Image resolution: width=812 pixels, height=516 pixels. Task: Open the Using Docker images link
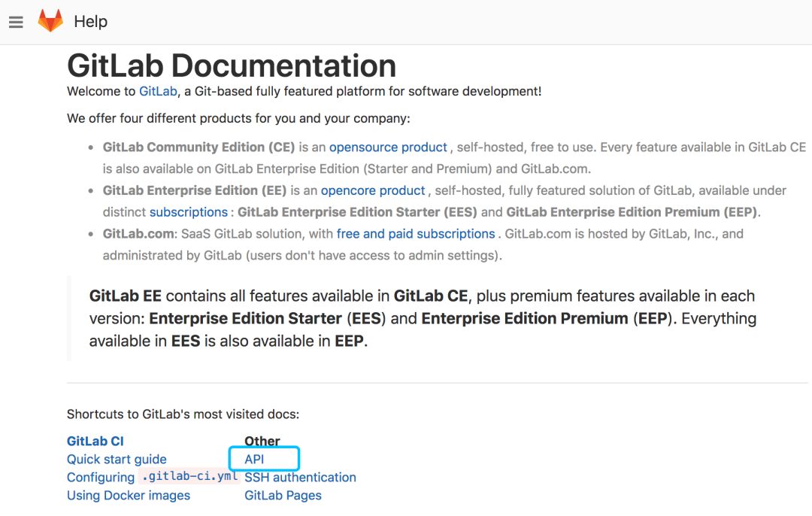click(129, 495)
